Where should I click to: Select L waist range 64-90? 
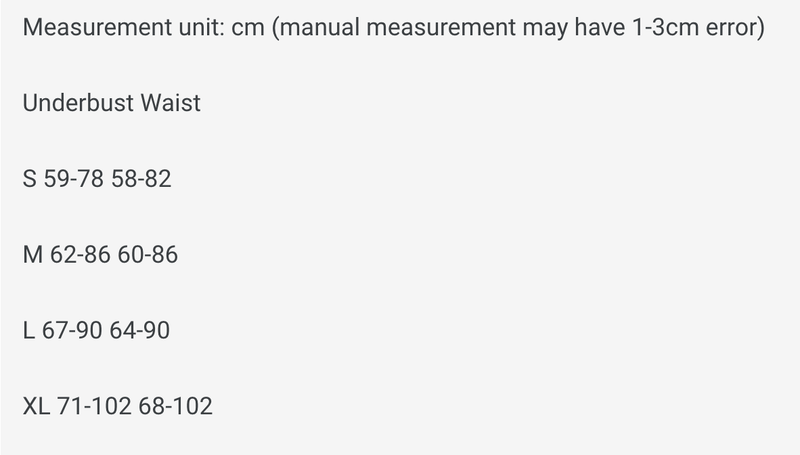(x=141, y=331)
